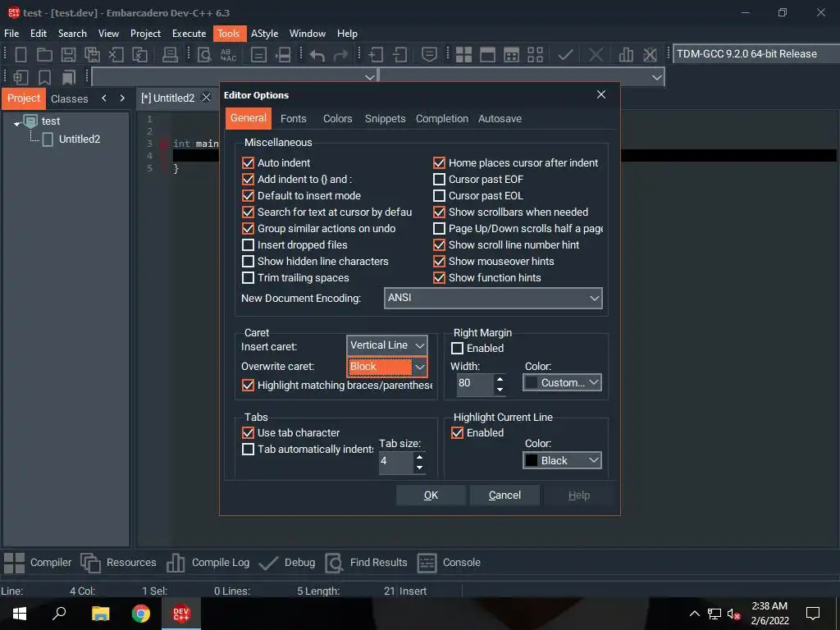Viewport: 840px width, 630px height.
Task: Open the Find Results panel
Action: tap(367, 563)
